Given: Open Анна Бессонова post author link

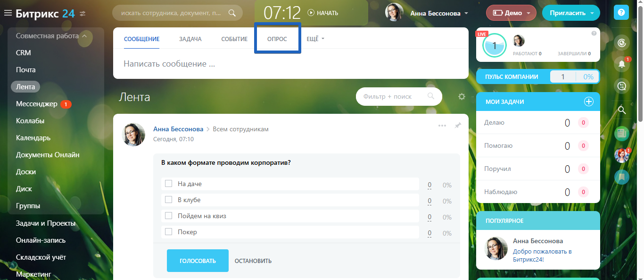Looking at the screenshot, I should point(178,129).
